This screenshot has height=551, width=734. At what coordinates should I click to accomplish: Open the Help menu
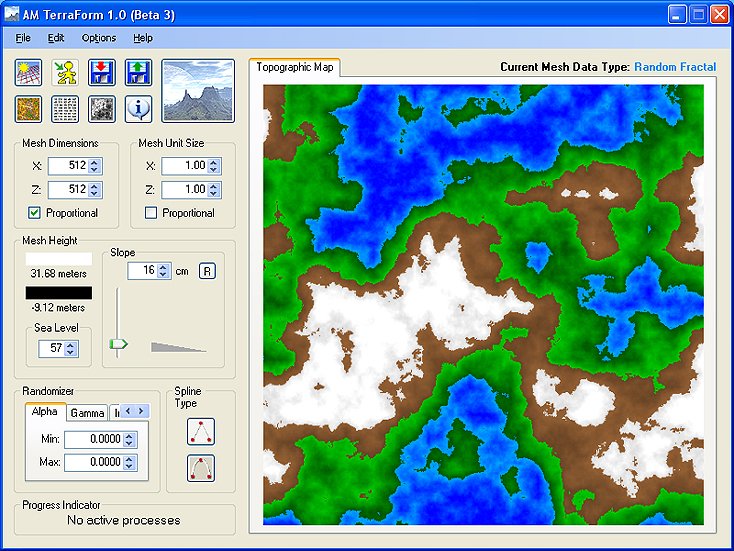pyautogui.click(x=143, y=38)
